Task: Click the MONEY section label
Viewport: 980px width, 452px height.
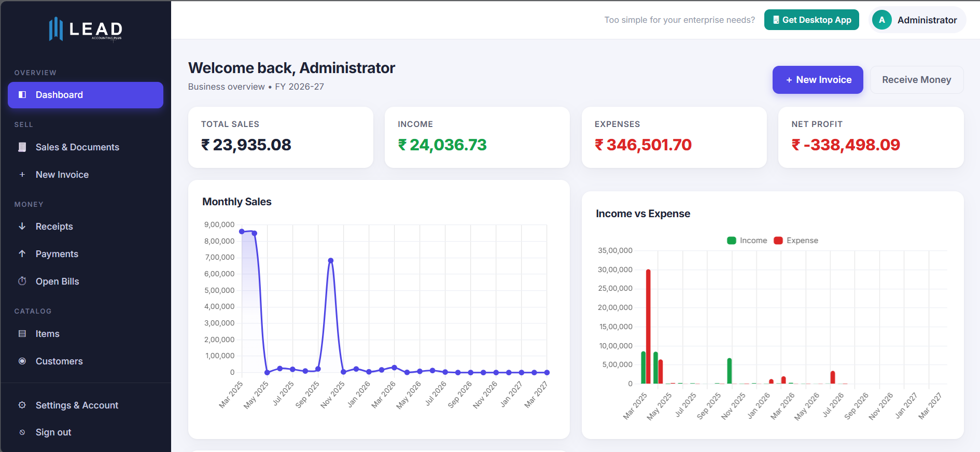Action: 29,204
